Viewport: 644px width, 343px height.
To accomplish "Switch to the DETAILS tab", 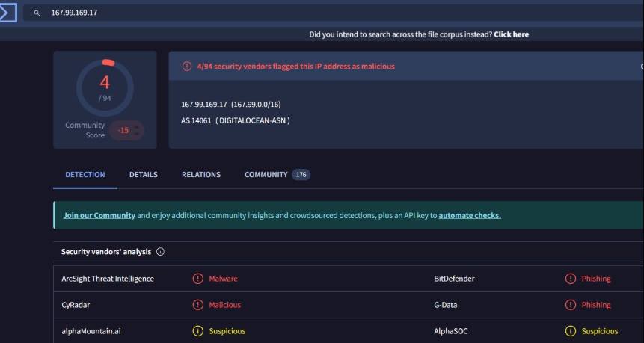I will tap(144, 175).
